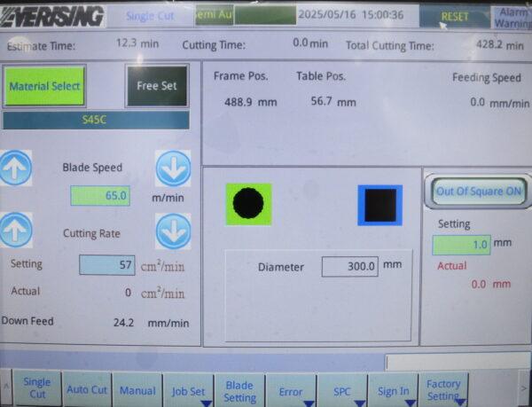The height and width of the screenshot is (407, 532).
Task: Click the Material Select button
Action: coord(45,86)
